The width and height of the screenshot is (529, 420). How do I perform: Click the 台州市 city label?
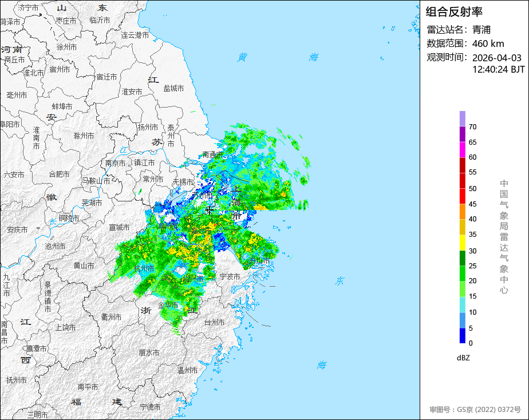(214, 322)
